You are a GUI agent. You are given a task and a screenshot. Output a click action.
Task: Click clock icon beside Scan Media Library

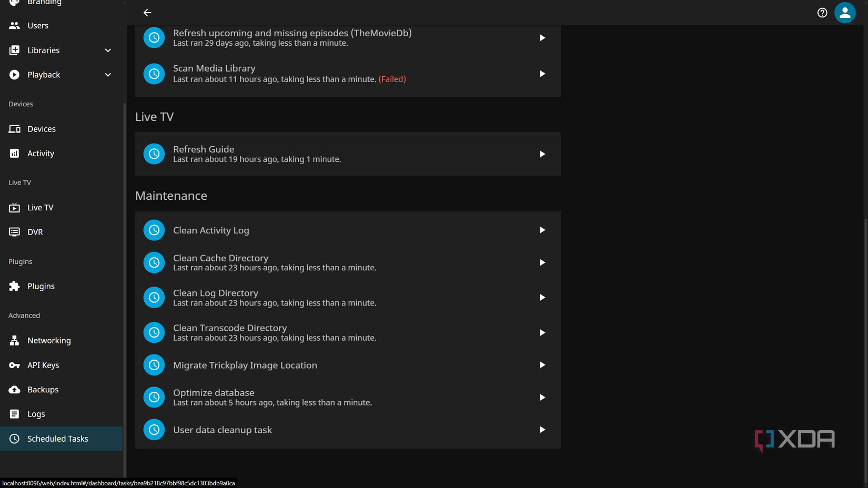pos(154,74)
